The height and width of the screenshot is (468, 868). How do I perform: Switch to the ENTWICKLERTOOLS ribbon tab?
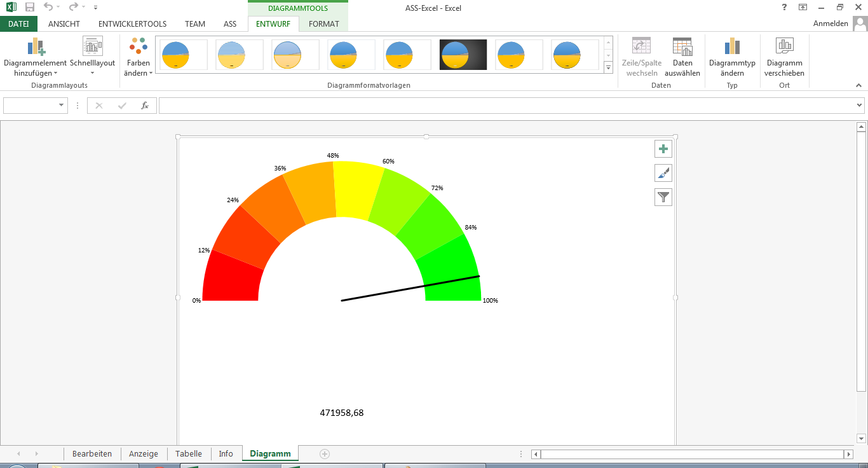coord(132,24)
